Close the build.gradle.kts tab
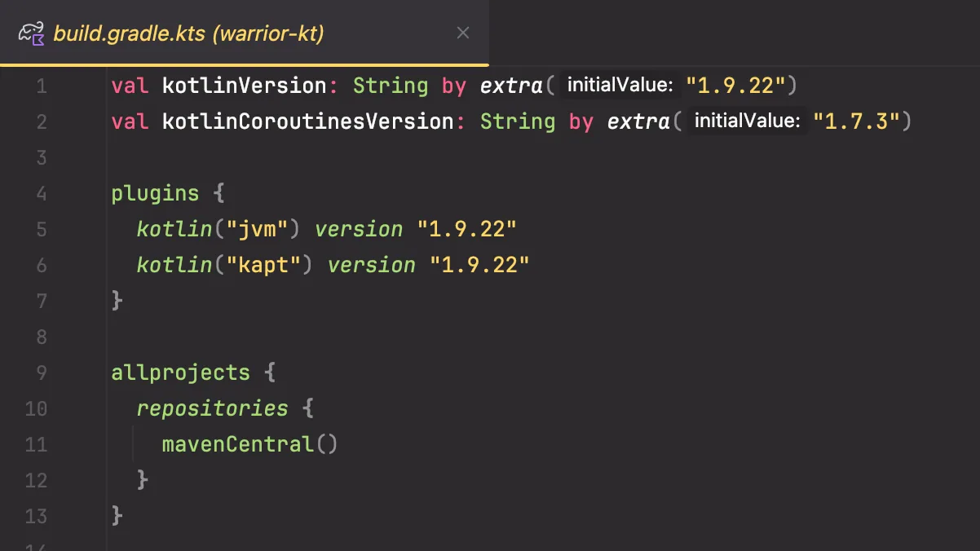This screenshot has height=551, width=980. click(463, 33)
